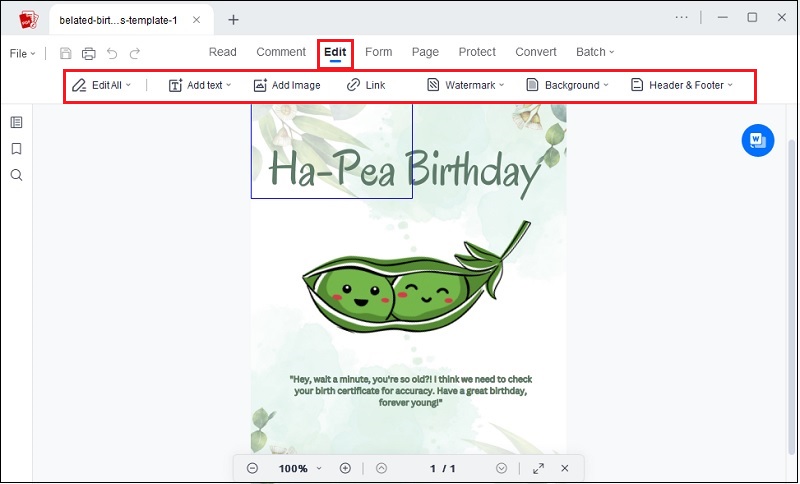
Task: Redo the last action
Action: click(x=135, y=53)
